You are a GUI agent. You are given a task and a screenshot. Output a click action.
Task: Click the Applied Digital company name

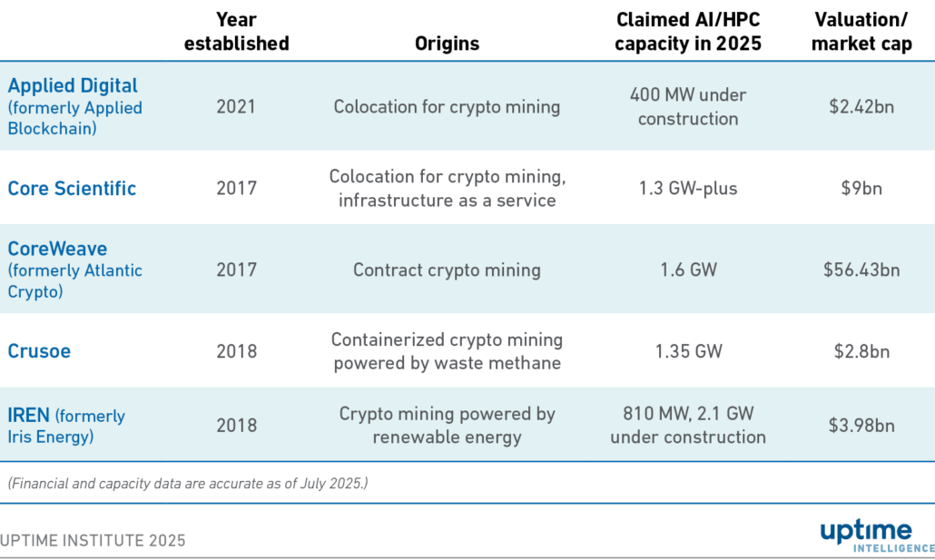tap(73, 86)
